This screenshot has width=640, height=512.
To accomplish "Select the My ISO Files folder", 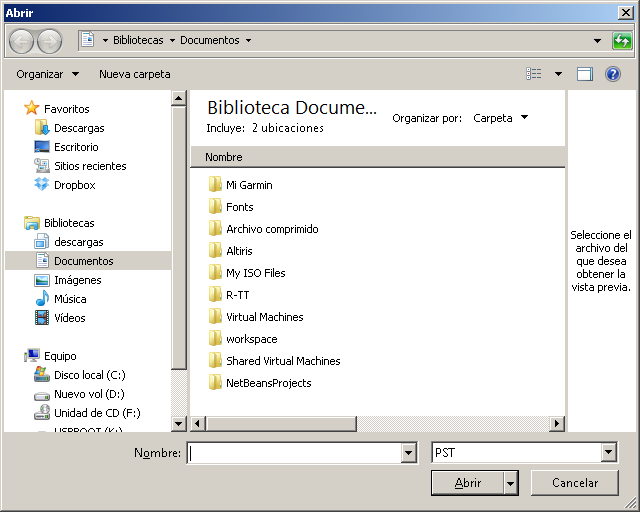I will (x=247, y=273).
